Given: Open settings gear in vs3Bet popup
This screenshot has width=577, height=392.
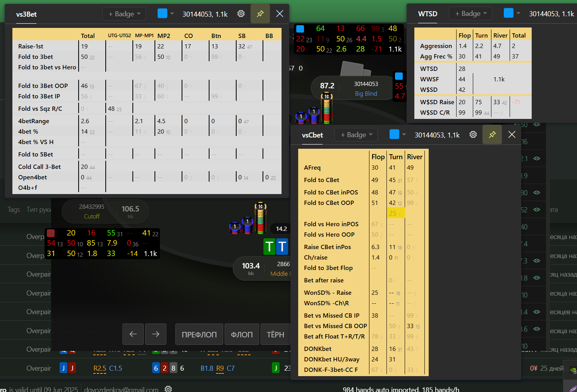Looking at the screenshot, I should 241,14.
